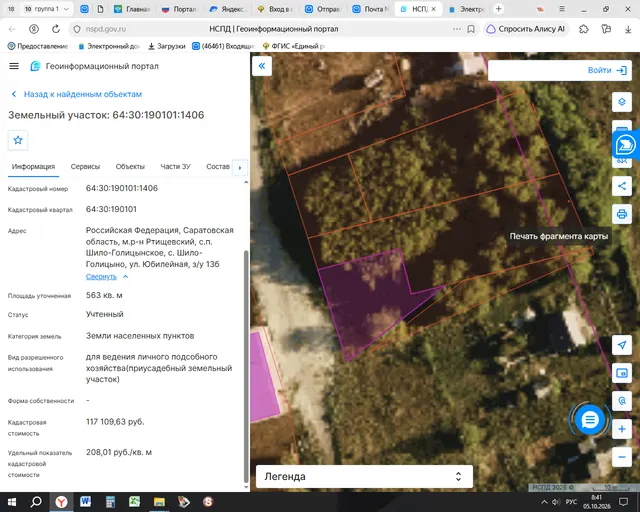Expand the Легенда panel selector
The height and width of the screenshot is (512, 640).
coord(458,476)
